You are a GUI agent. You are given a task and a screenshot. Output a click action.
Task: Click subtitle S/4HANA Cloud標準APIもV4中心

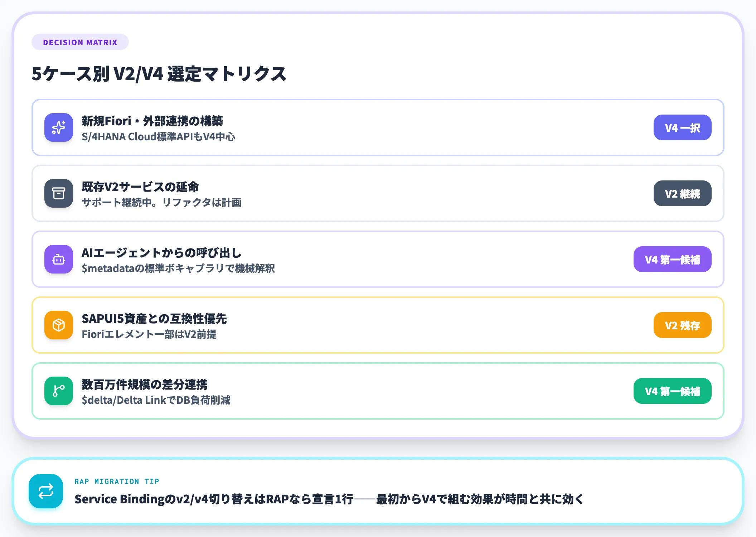pos(158,137)
